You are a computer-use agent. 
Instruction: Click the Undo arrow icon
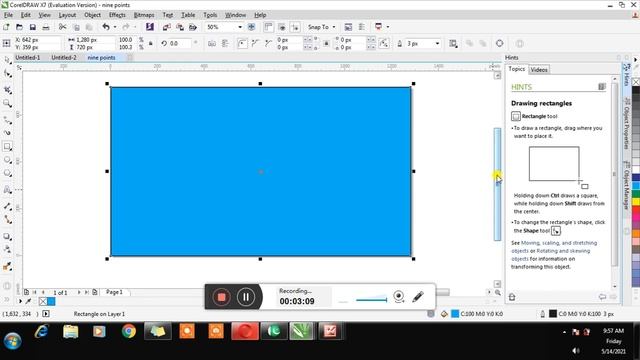click(x=106, y=27)
